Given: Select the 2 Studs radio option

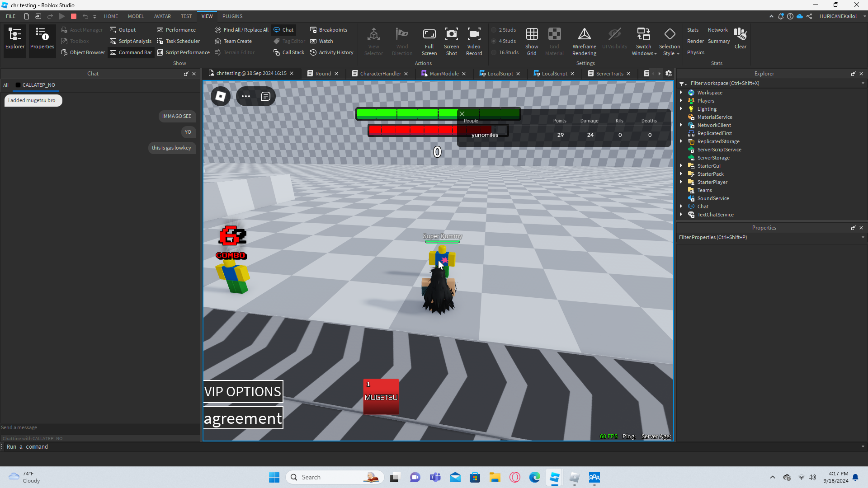Looking at the screenshot, I should [x=494, y=30].
